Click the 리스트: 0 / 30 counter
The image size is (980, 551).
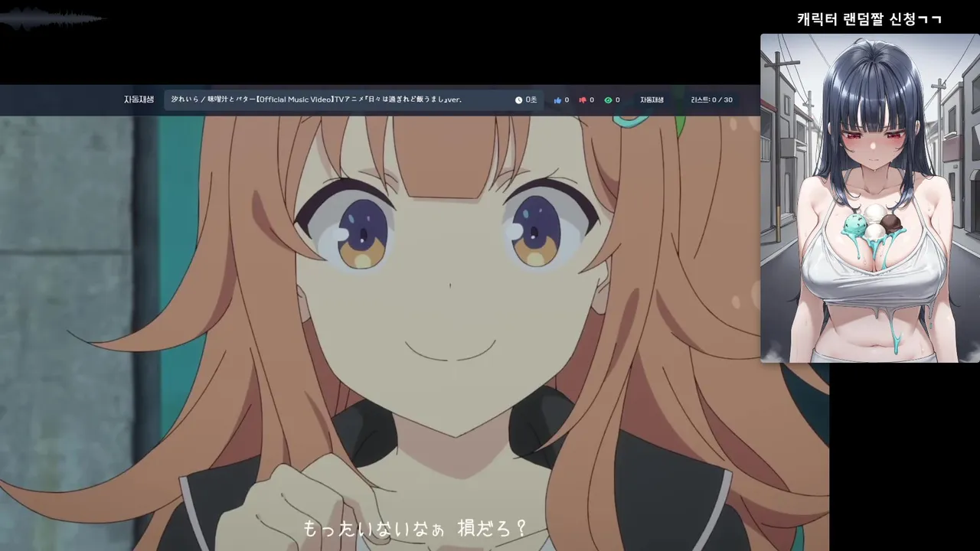point(711,100)
